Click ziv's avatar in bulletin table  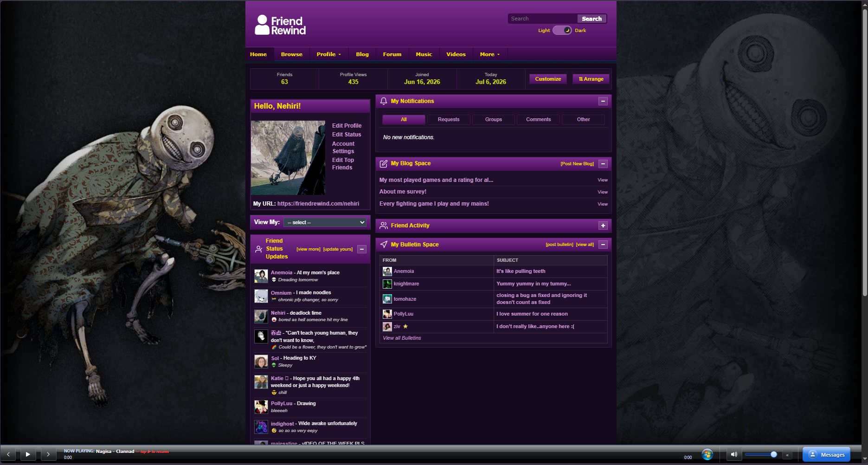tap(387, 327)
